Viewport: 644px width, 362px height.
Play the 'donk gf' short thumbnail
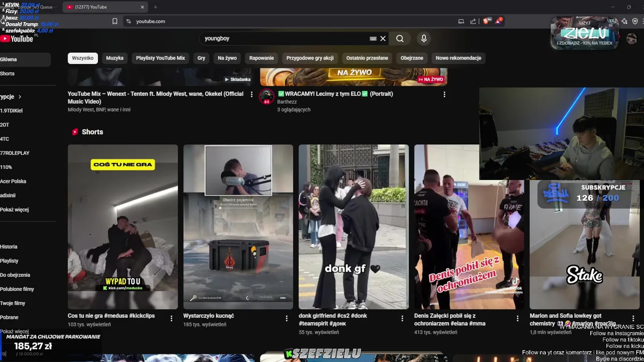354,227
